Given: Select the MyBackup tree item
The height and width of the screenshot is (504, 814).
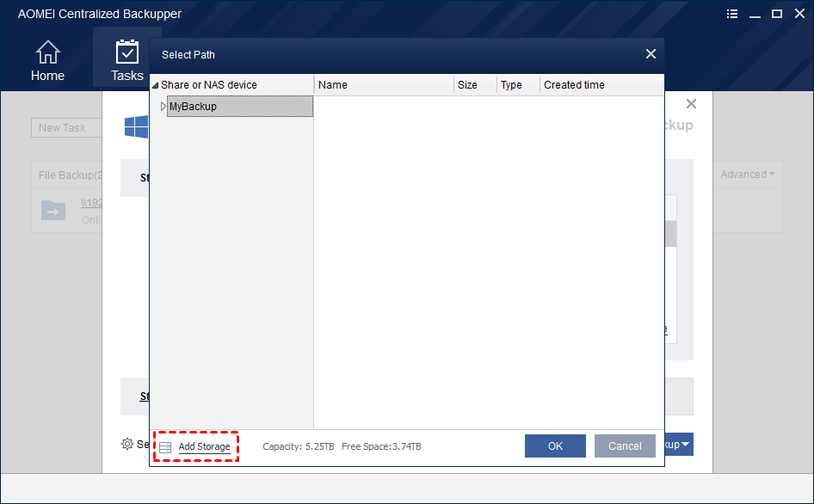Looking at the screenshot, I should click(x=240, y=107).
